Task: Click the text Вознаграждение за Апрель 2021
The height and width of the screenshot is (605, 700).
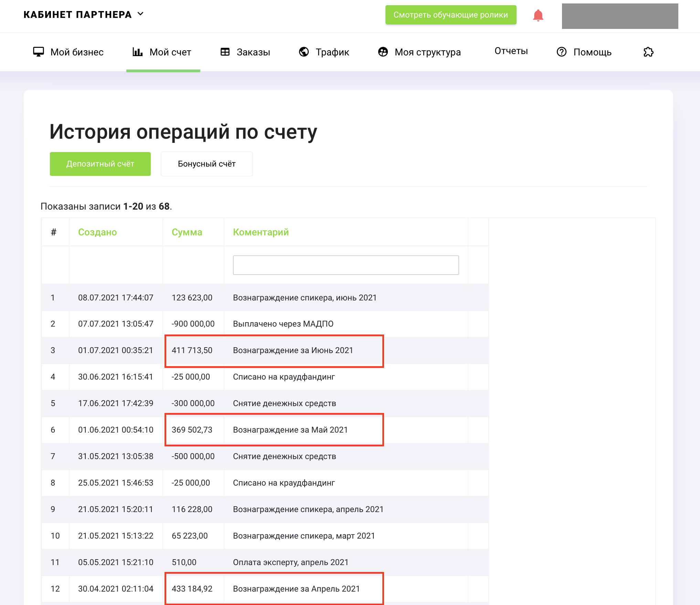Action: 296,589
